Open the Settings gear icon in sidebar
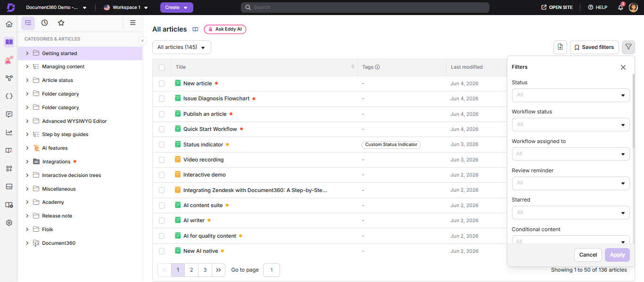This screenshot has height=282, width=644. point(9,223)
